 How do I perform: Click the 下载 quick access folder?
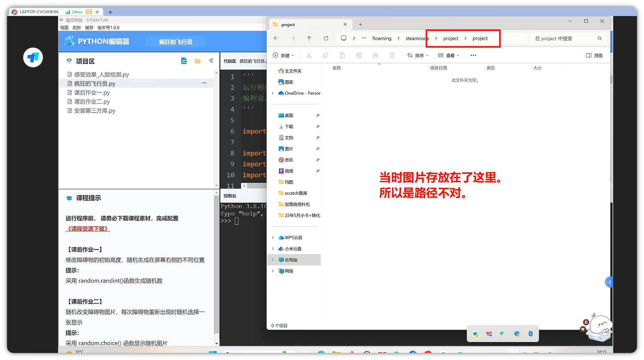coord(289,127)
